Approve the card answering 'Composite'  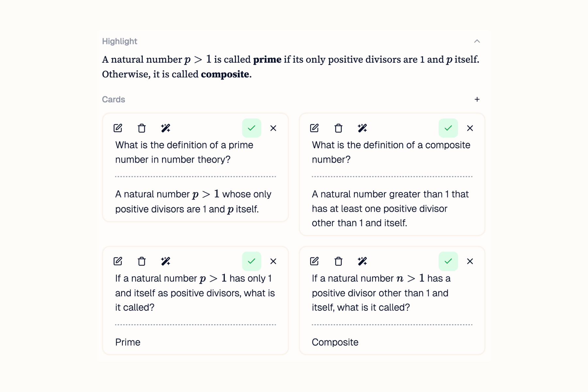pos(448,261)
